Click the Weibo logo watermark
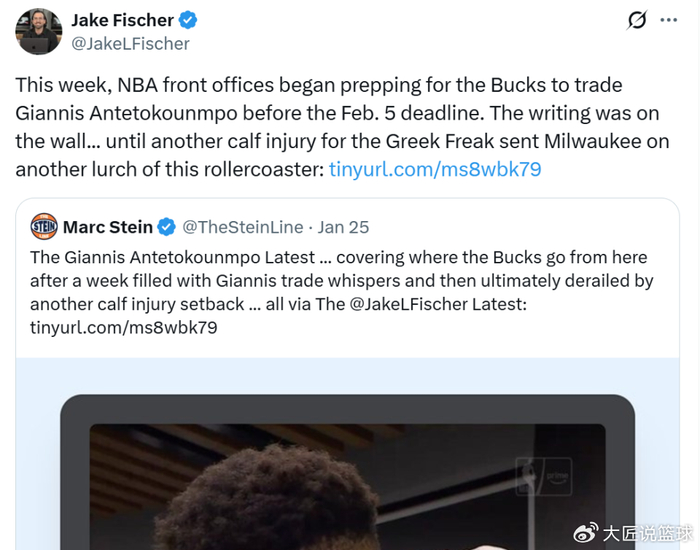Viewport: 700px width, 550px height. 584,531
